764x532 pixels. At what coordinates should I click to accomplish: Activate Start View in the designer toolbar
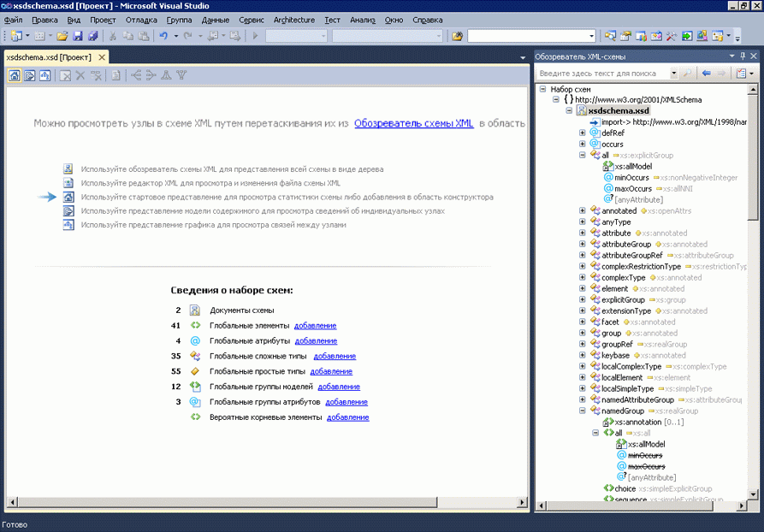(x=15, y=75)
